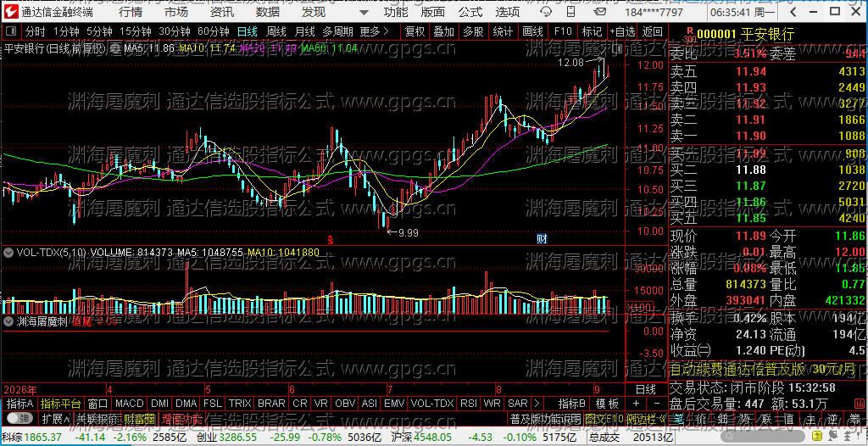The height and width of the screenshot is (446, 868).
Task: Click the panel layout icon left of 分时
Action: 12,31
